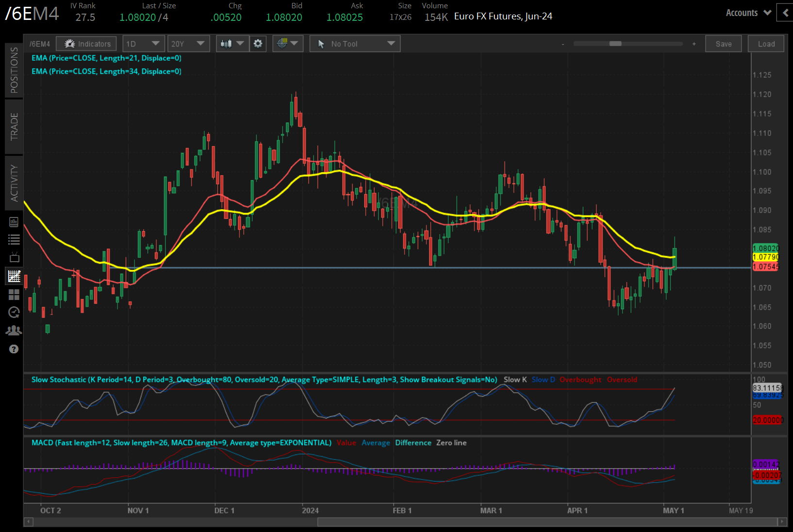Image resolution: width=793 pixels, height=532 pixels.
Task: Click the Load button
Action: 766,43
